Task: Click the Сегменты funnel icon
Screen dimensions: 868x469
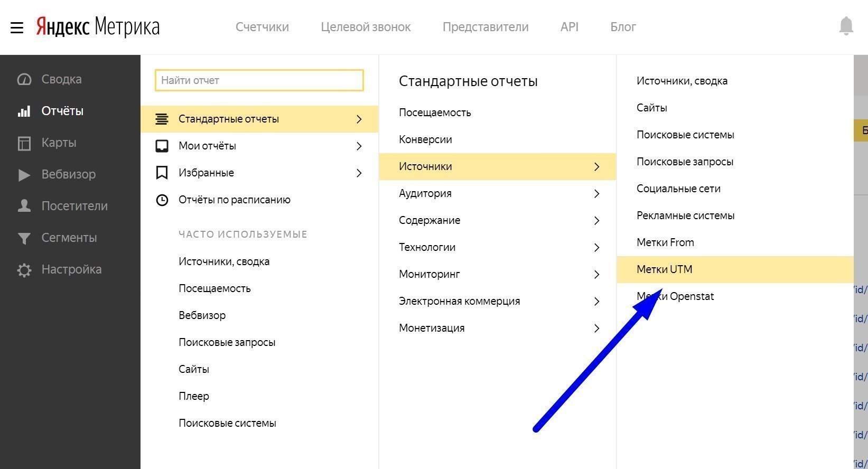Action: [24, 238]
